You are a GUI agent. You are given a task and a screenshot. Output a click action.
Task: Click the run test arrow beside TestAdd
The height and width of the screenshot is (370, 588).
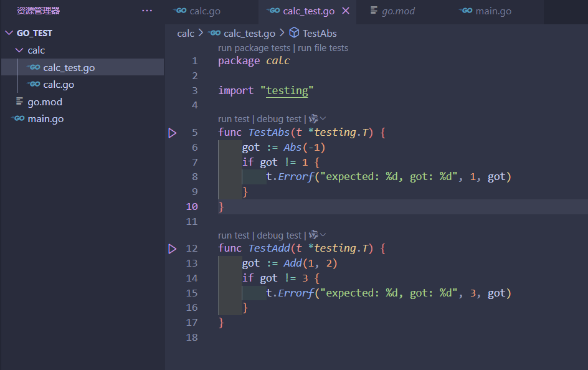coord(172,249)
